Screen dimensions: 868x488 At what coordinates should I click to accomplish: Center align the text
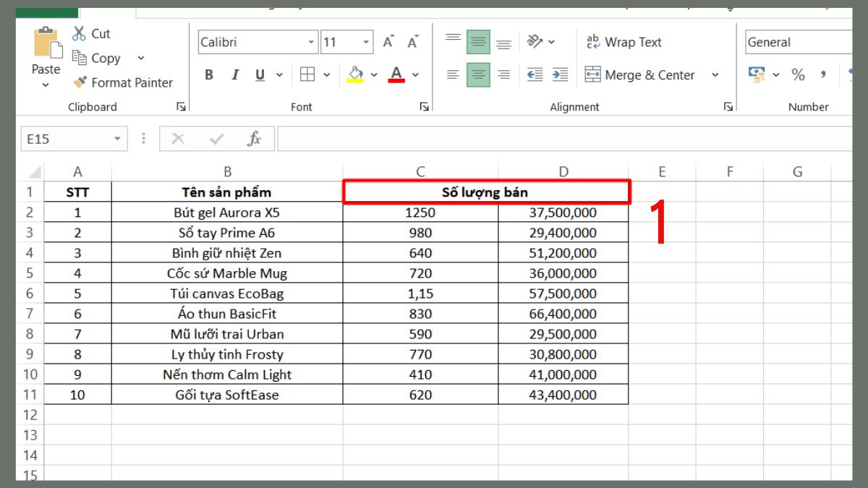(x=478, y=74)
